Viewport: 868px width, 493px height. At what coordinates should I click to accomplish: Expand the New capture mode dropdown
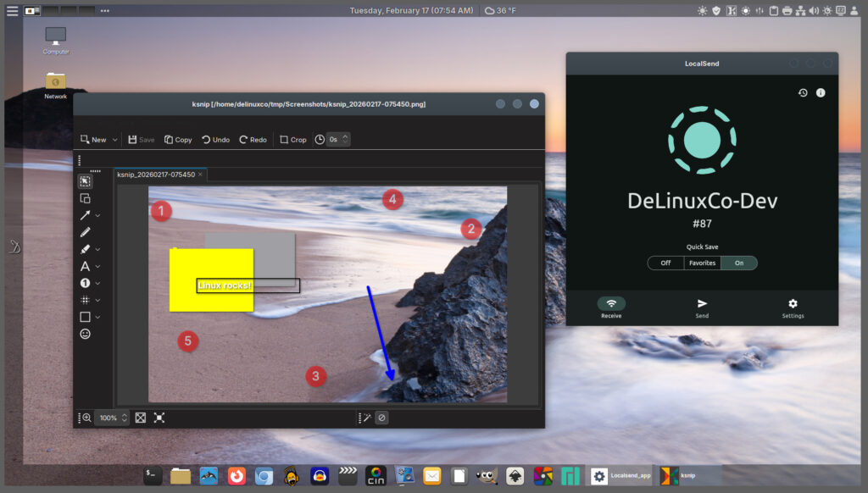coord(115,140)
